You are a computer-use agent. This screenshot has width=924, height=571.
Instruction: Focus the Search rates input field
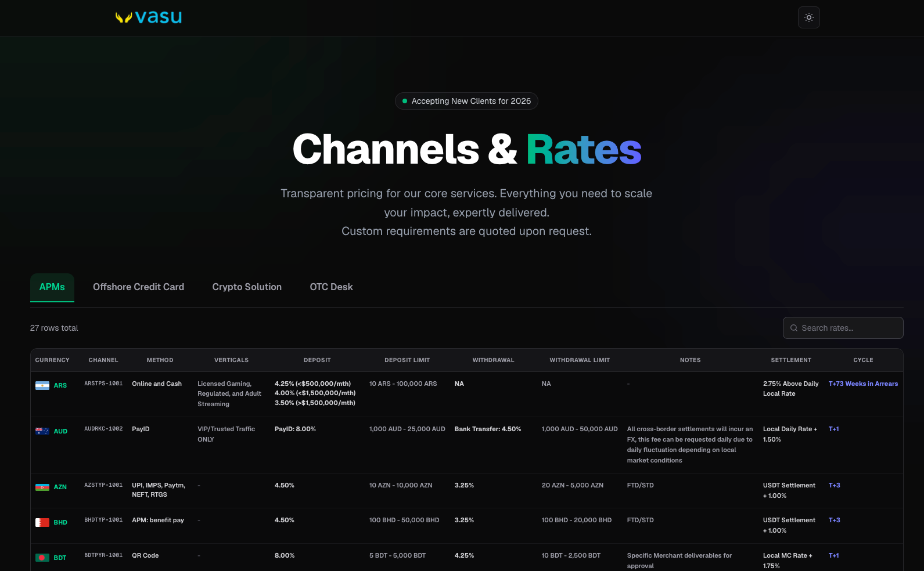coord(843,328)
